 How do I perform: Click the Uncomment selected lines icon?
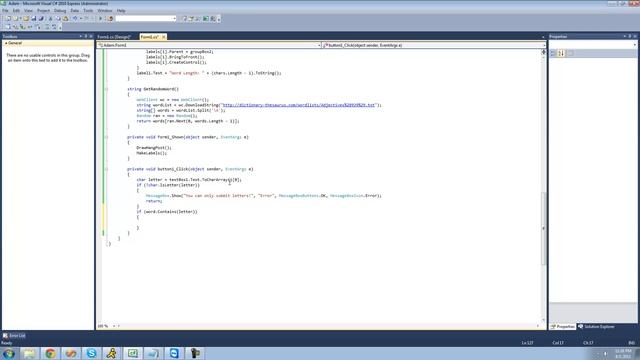54,27
